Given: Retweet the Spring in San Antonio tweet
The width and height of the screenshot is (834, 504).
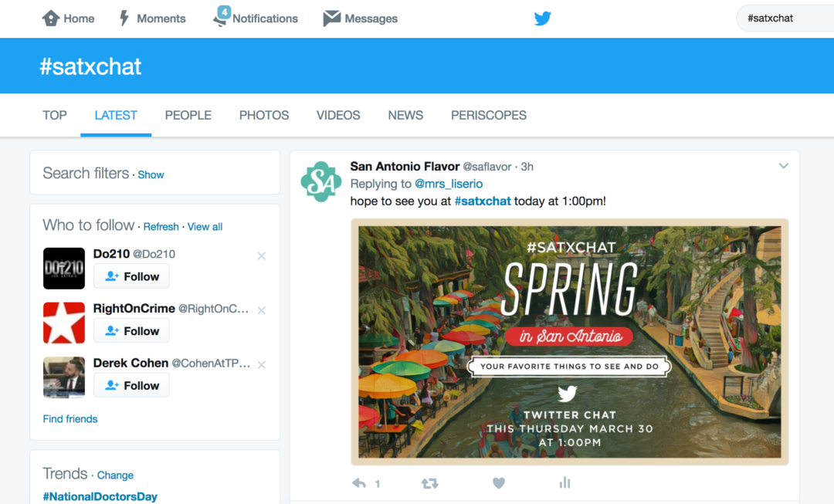Looking at the screenshot, I should coord(429,482).
